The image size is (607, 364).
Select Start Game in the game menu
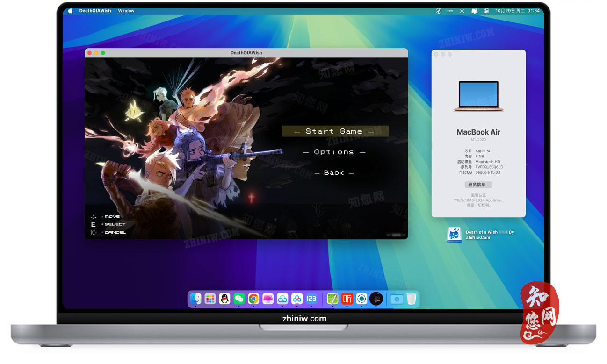click(335, 131)
